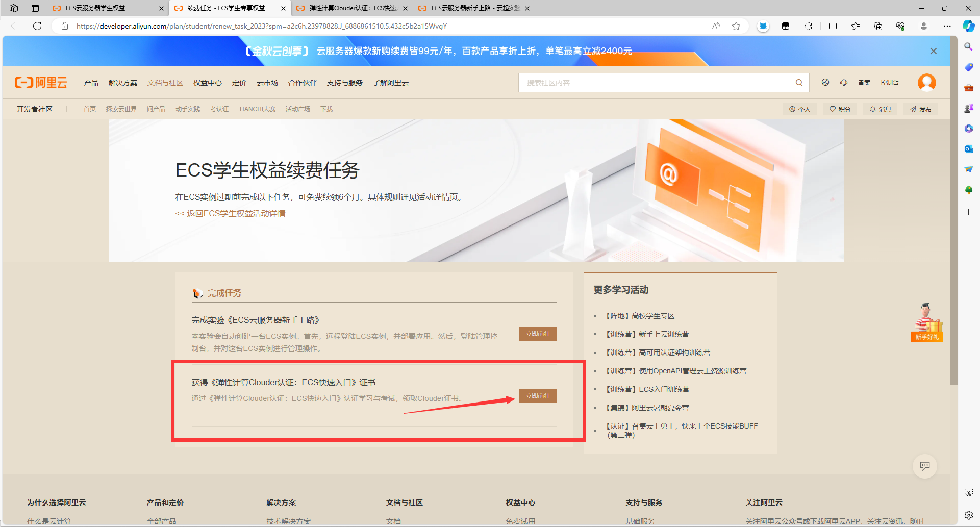Click 备案 link in header

click(x=864, y=82)
